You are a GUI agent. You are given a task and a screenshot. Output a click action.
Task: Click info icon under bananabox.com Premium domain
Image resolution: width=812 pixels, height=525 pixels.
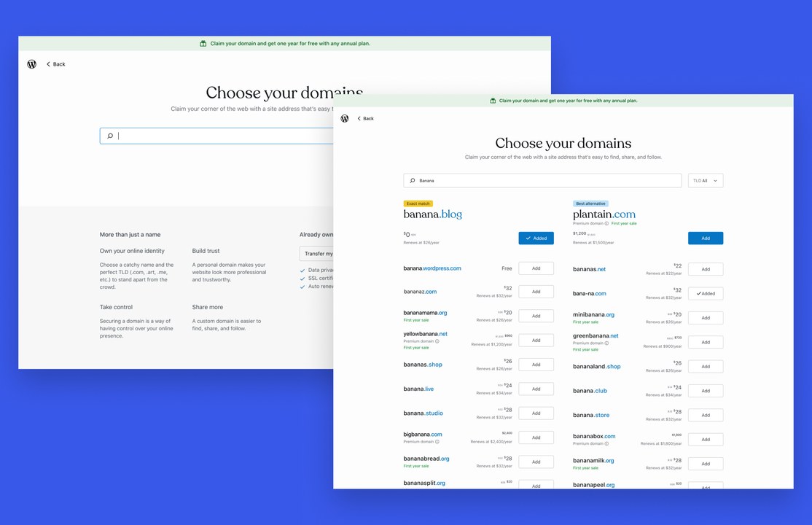click(x=607, y=443)
